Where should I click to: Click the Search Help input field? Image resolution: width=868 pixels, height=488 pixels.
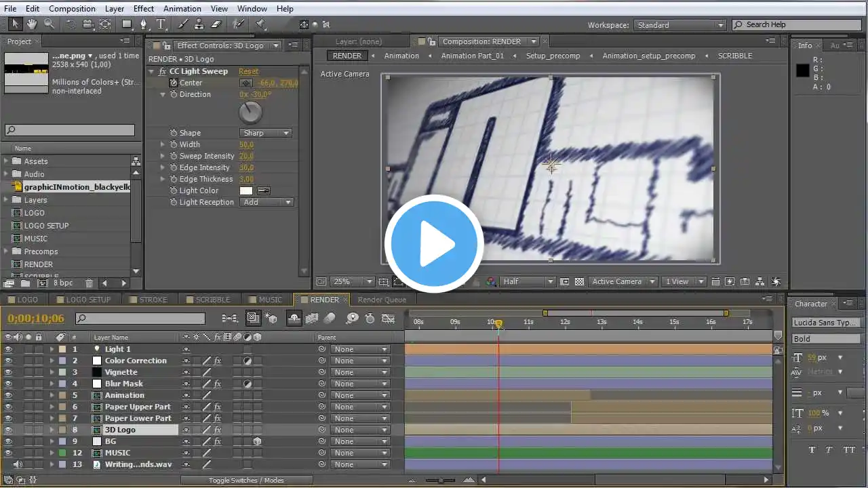(798, 24)
